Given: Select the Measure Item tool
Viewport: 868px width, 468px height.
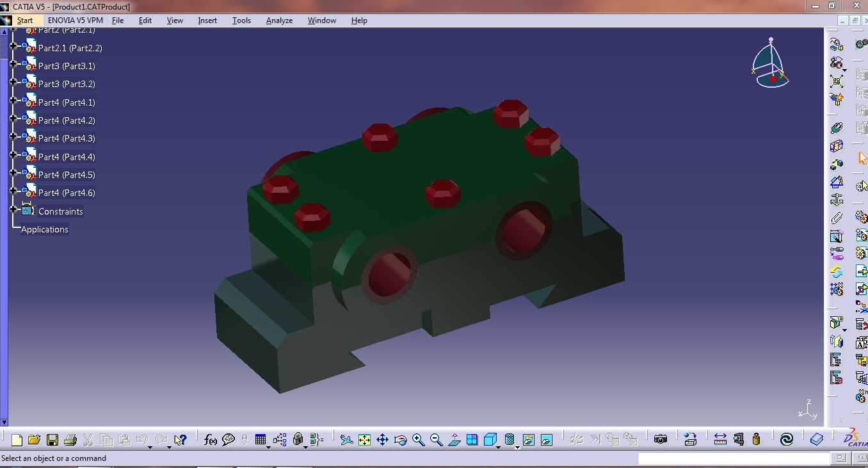Looking at the screenshot, I should (x=739, y=440).
